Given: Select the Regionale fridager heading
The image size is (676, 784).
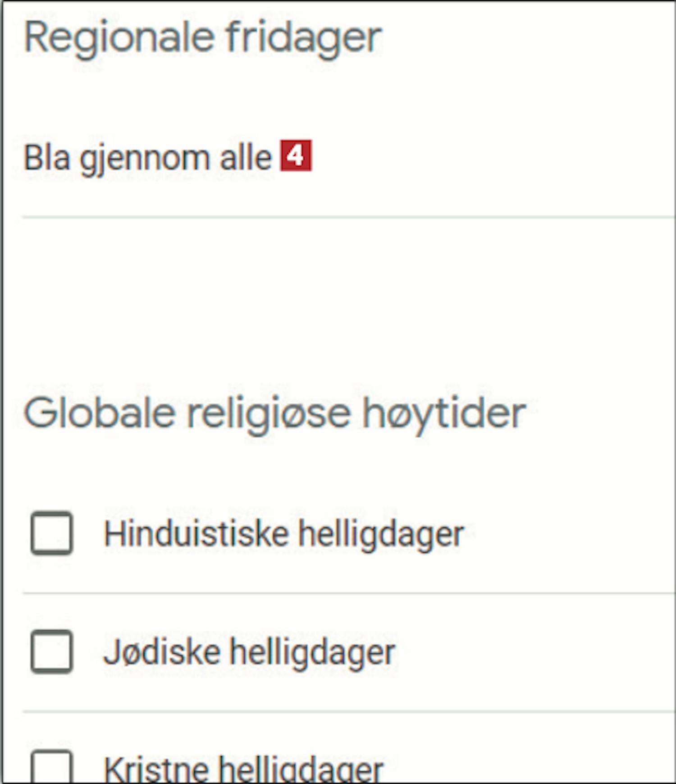Looking at the screenshot, I should coord(203,37).
